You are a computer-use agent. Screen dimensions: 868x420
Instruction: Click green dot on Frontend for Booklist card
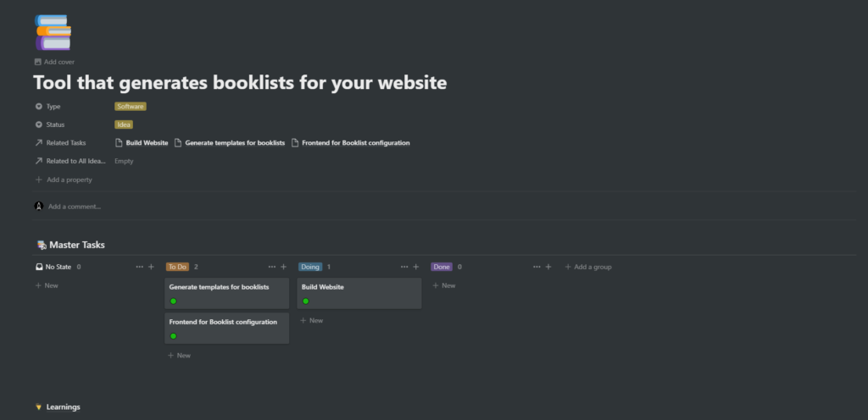[x=174, y=336]
